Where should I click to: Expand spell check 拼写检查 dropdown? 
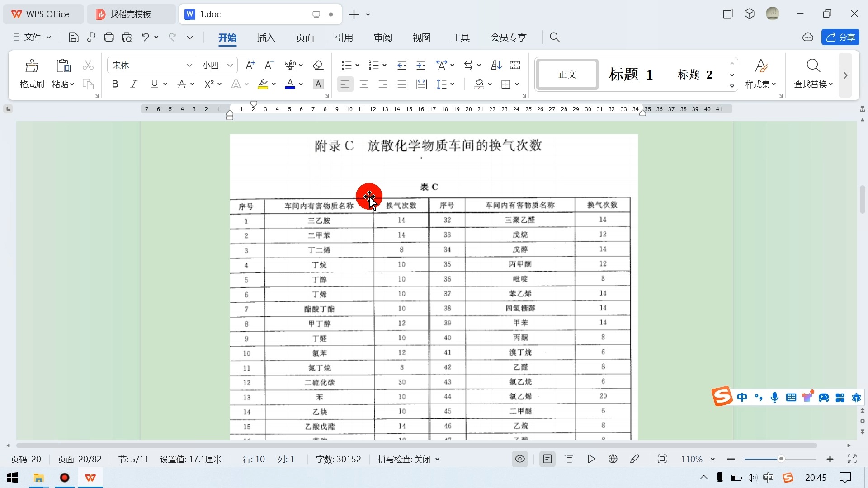coord(437,459)
